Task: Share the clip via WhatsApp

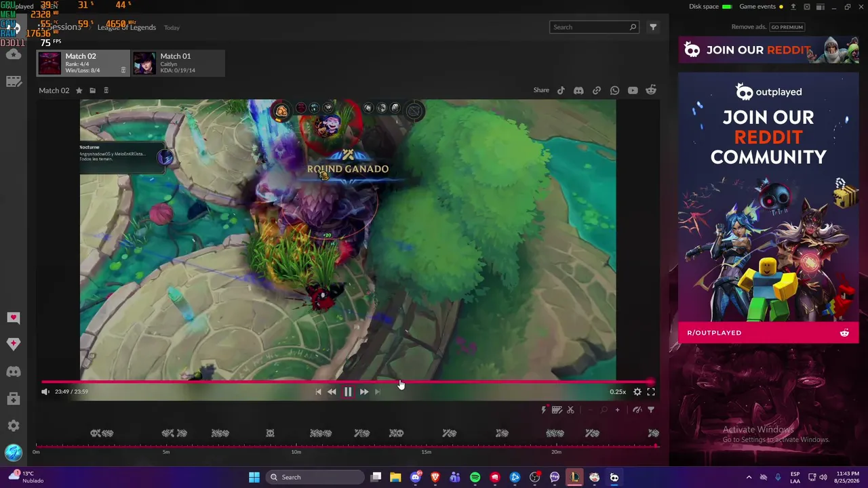Action: click(614, 90)
